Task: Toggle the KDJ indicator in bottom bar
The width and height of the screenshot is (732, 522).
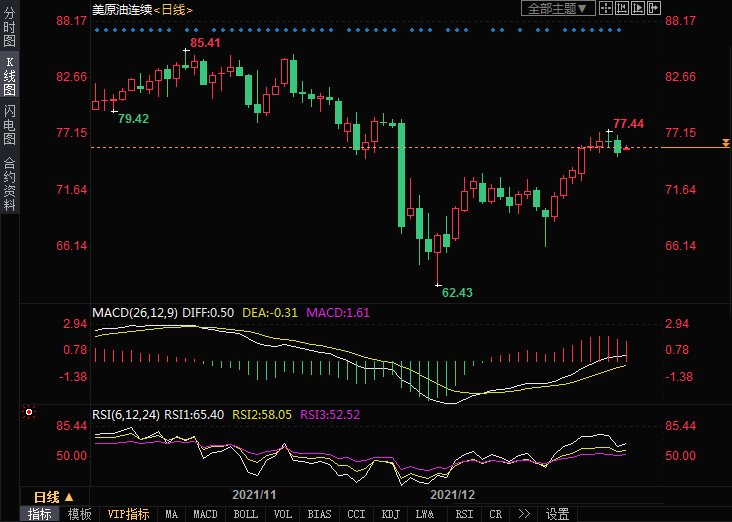Action: click(389, 514)
